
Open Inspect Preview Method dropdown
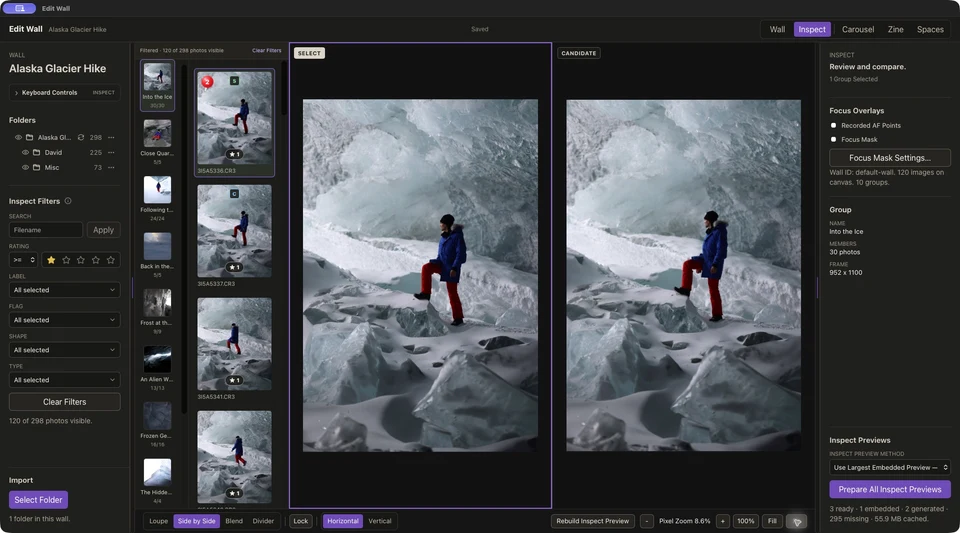click(890, 468)
